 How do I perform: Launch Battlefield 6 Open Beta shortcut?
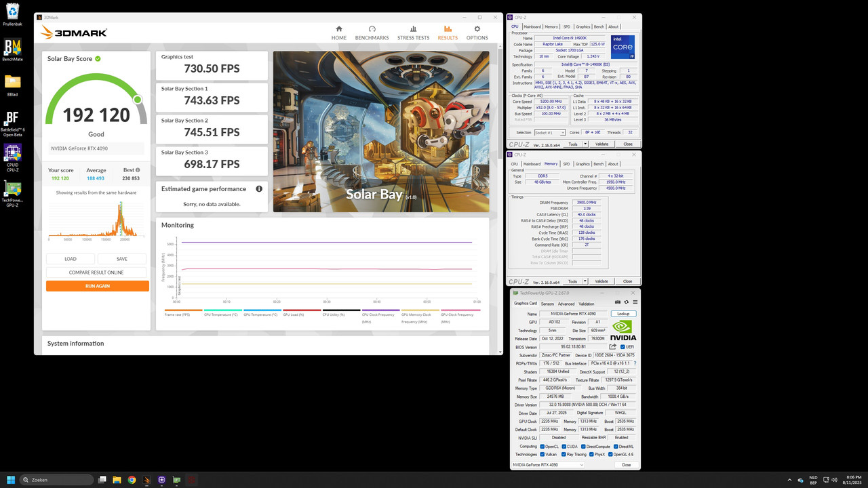point(12,123)
